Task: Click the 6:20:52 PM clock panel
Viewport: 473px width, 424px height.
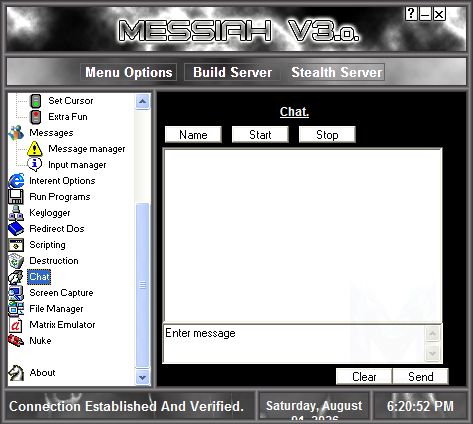Action: point(420,406)
